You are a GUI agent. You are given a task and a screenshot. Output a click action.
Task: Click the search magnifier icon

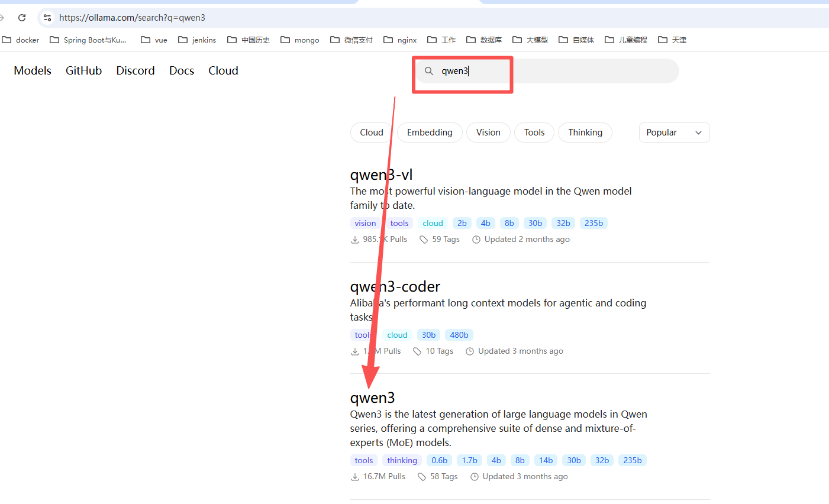(x=429, y=71)
